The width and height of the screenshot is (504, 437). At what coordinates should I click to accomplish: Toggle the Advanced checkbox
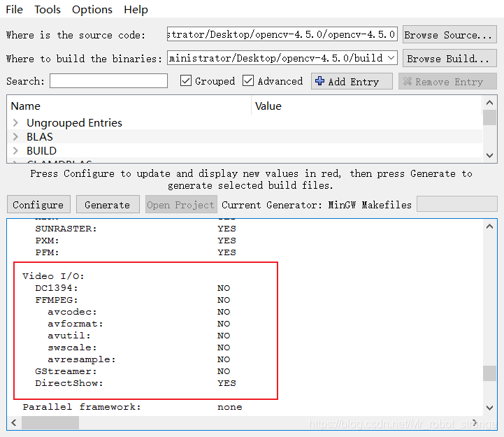coord(248,80)
